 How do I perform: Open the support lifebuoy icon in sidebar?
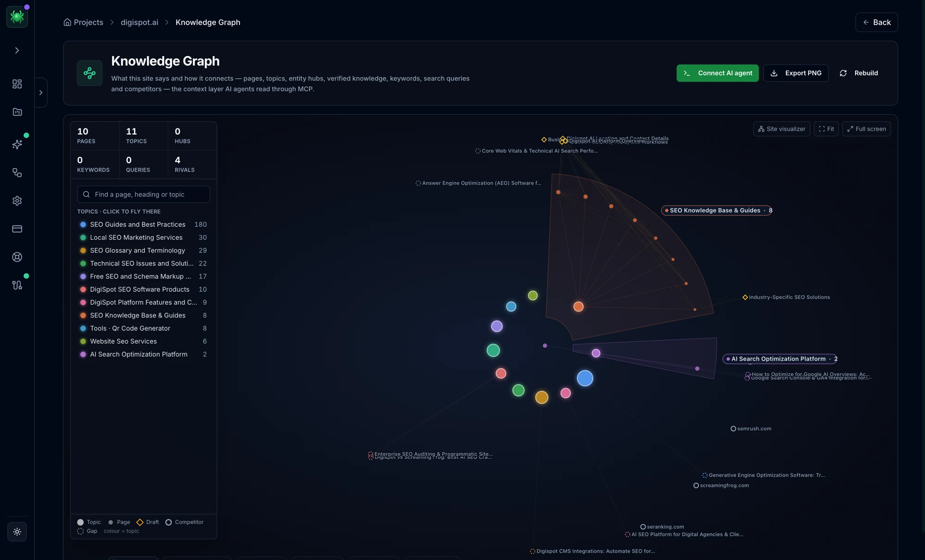[17, 257]
